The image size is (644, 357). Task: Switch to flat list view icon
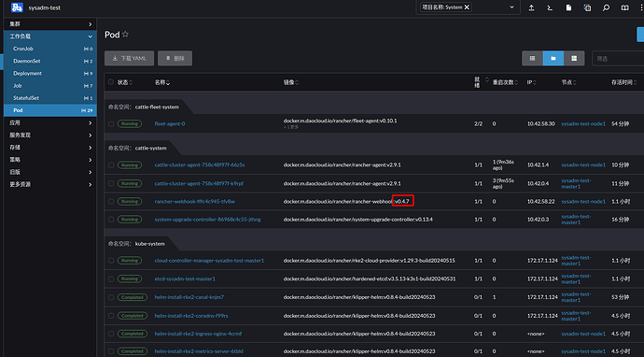point(532,58)
